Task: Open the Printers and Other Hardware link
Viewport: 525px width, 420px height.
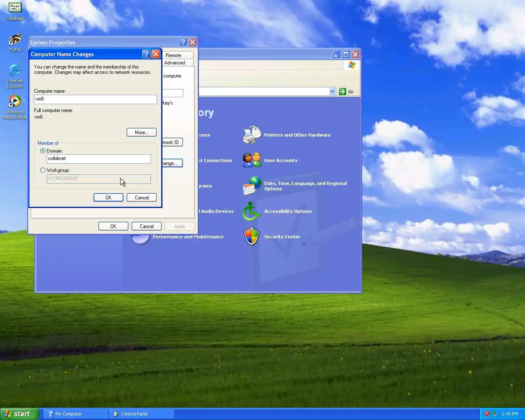Action: (x=297, y=135)
